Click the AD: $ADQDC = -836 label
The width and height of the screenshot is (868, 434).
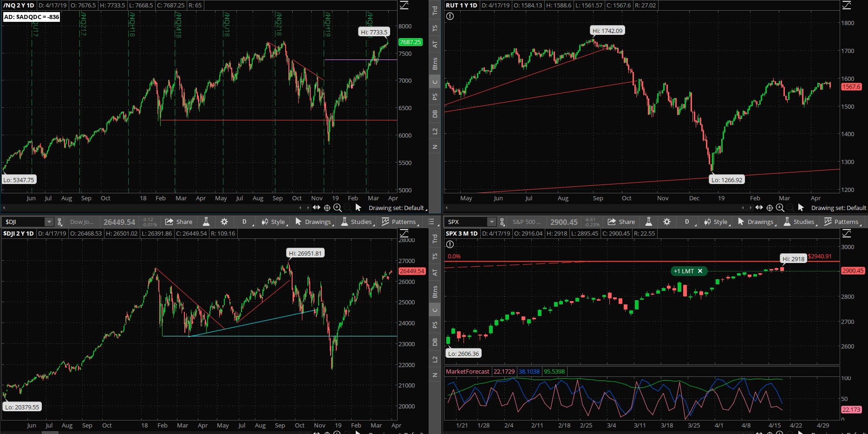(x=32, y=17)
